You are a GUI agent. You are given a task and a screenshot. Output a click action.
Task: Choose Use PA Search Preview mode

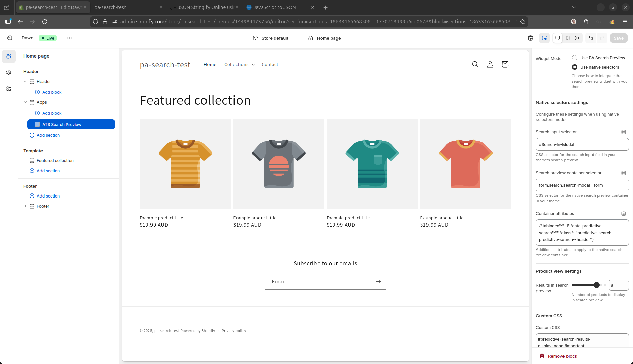point(575,58)
